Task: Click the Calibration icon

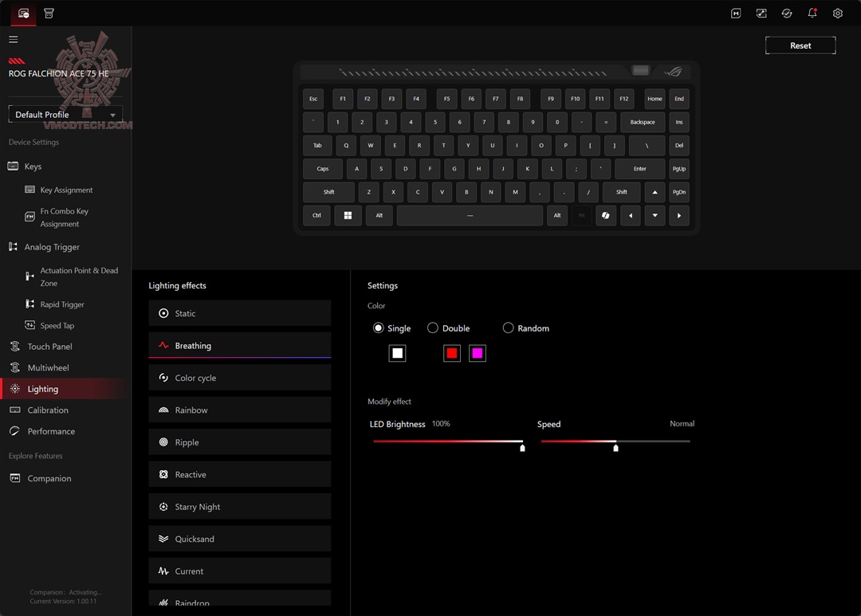Action: point(15,410)
